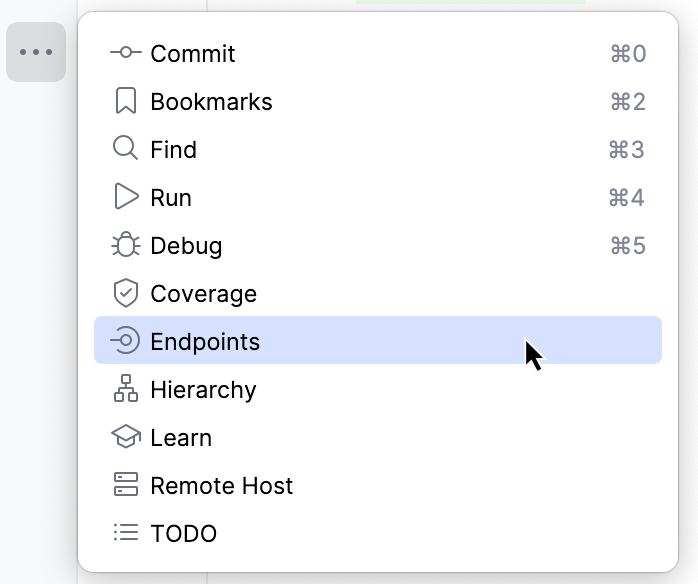The width and height of the screenshot is (698, 584).
Task: Click the ⌘3 shortcut beside Find
Action: 627,150
